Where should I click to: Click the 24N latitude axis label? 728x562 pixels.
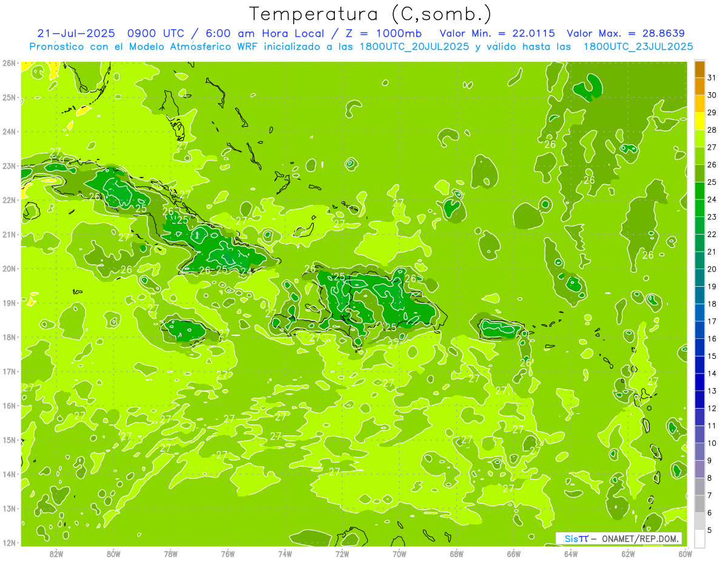coord(8,132)
